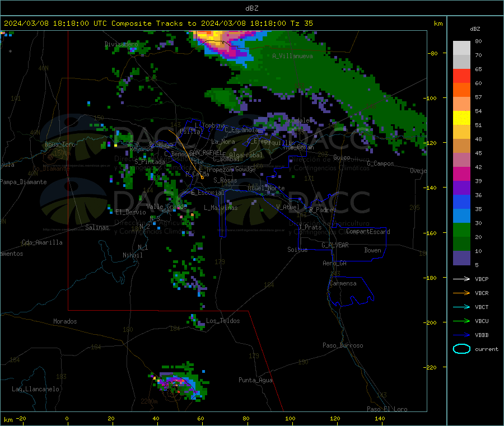Click the blue VBBB arrow legend icon
504x426 pixels.
point(461,335)
